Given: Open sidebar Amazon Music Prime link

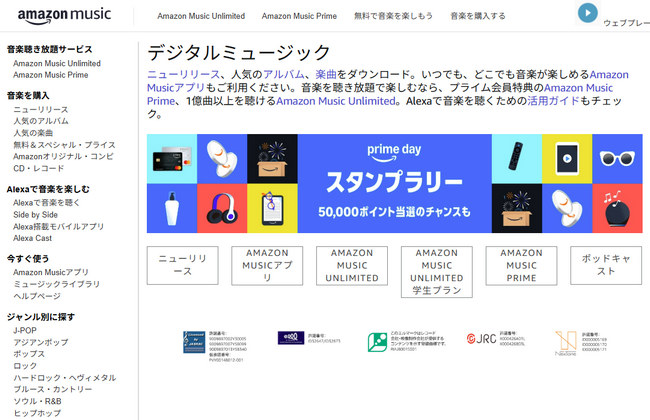Looking at the screenshot, I should tap(51, 75).
